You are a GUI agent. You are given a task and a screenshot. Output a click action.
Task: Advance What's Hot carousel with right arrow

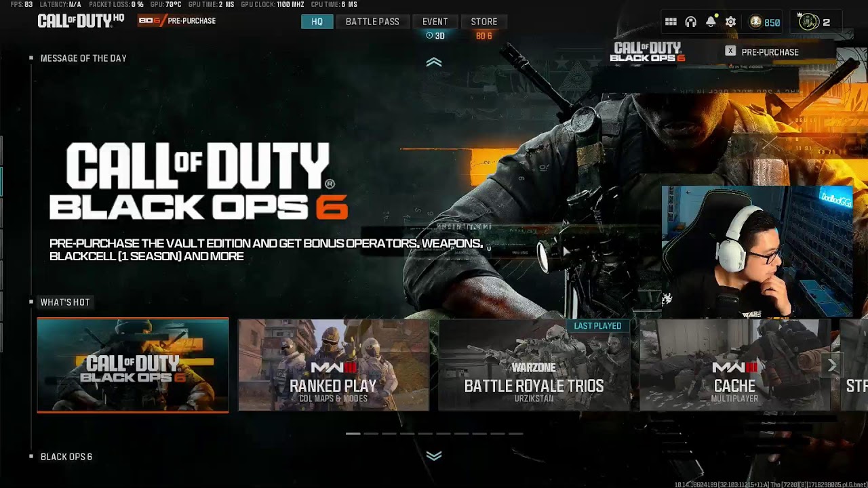832,366
